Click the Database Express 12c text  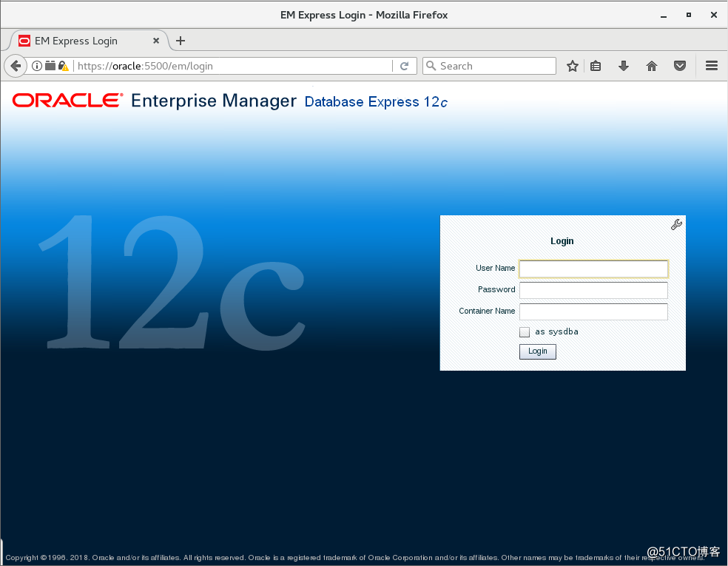(x=376, y=101)
